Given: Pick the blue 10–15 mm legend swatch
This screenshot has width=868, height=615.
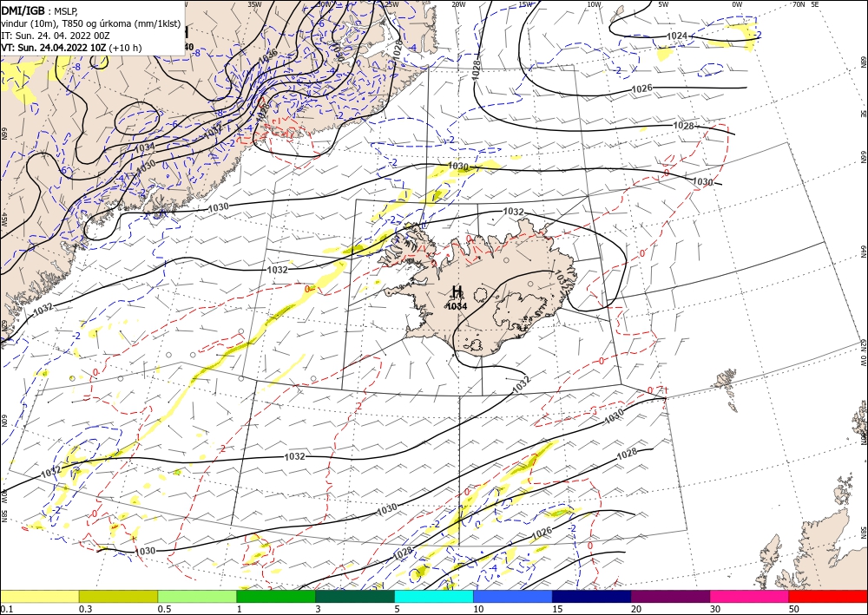Looking at the screenshot, I should (513, 596).
